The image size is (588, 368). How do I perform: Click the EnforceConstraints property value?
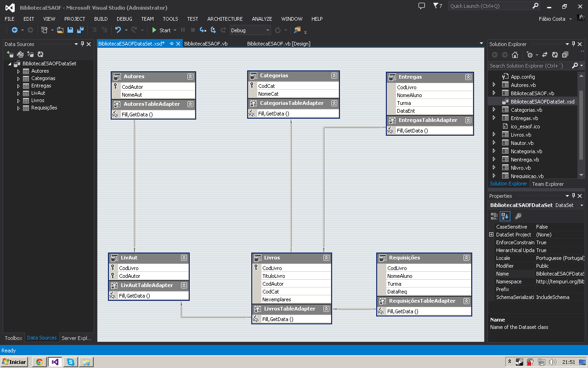pos(560,242)
